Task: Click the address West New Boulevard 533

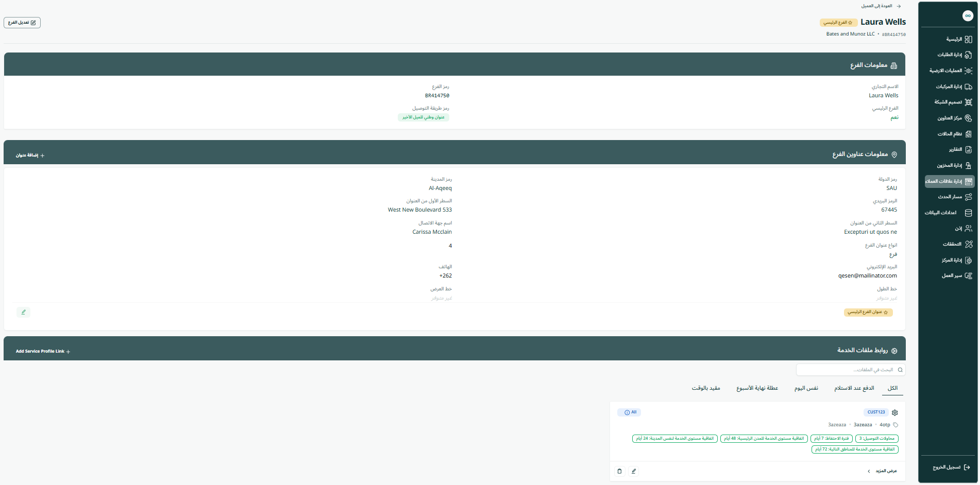Action: (x=420, y=210)
